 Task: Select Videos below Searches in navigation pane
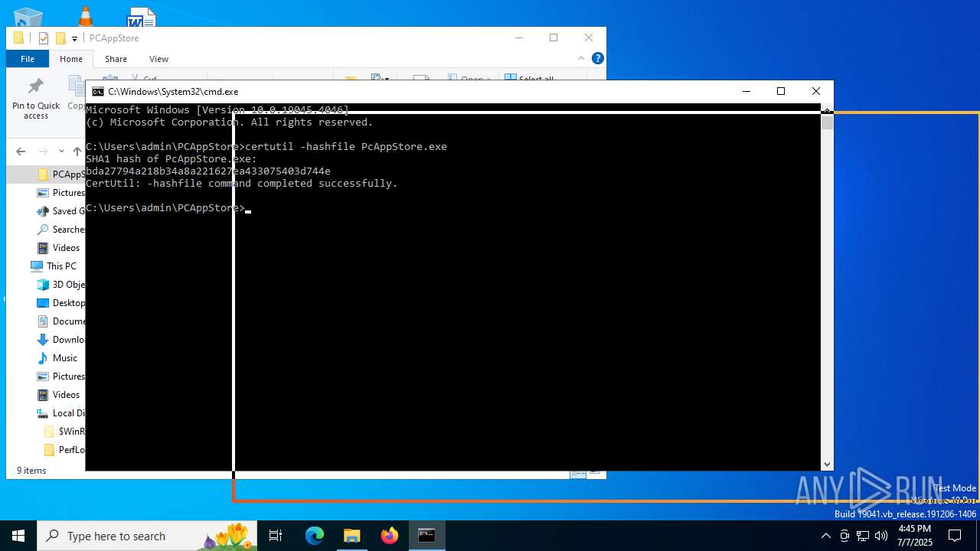tap(59, 248)
